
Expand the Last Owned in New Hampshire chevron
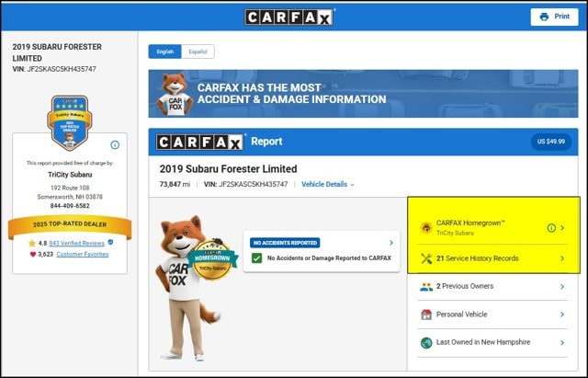click(x=562, y=342)
